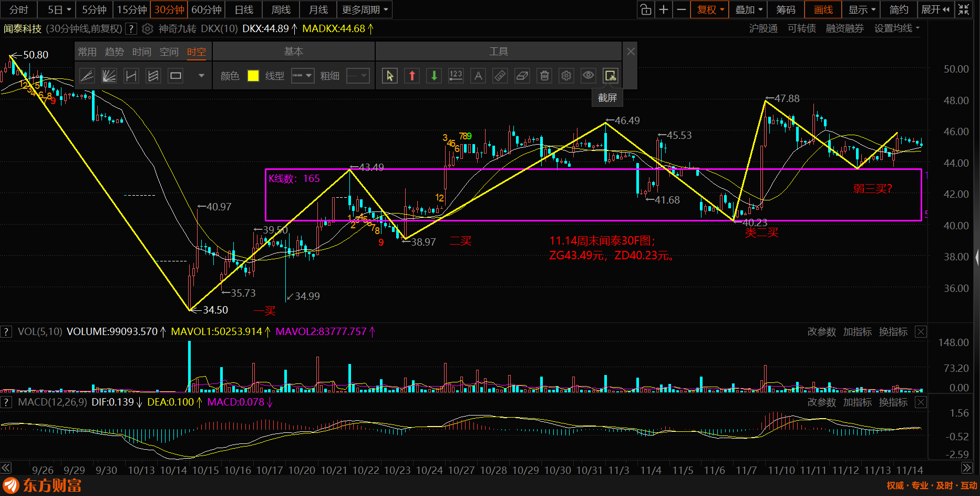Click the 沪股通 link

[x=763, y=28]
